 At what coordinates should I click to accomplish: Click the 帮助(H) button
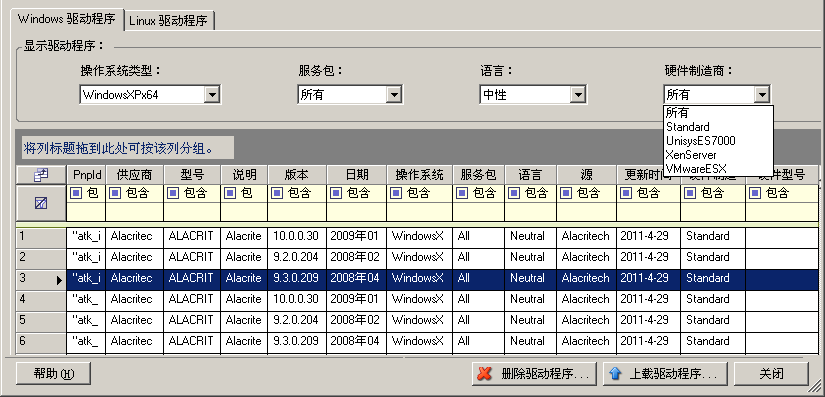[x=54, y=374]
